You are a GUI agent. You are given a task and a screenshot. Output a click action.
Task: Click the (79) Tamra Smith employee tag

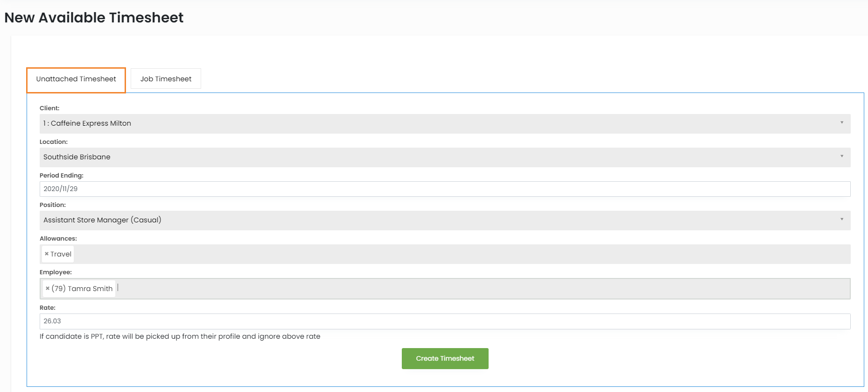click(x=82, y=289)
